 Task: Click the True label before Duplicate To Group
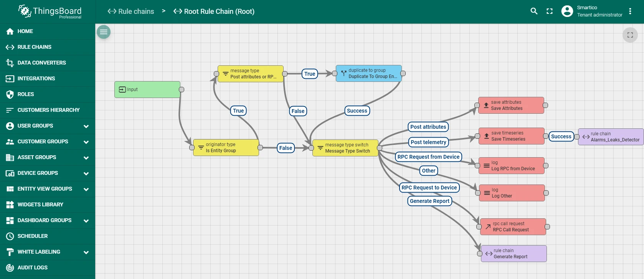coord(310,74)
